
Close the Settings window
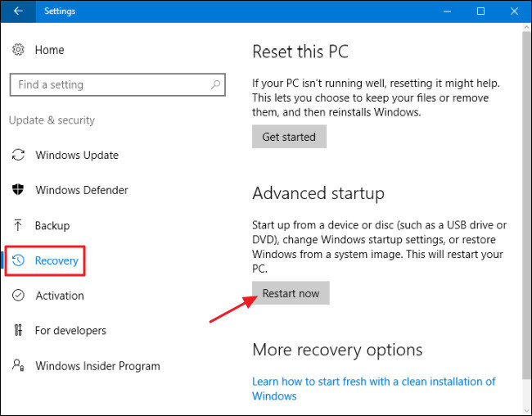(514, 11)
